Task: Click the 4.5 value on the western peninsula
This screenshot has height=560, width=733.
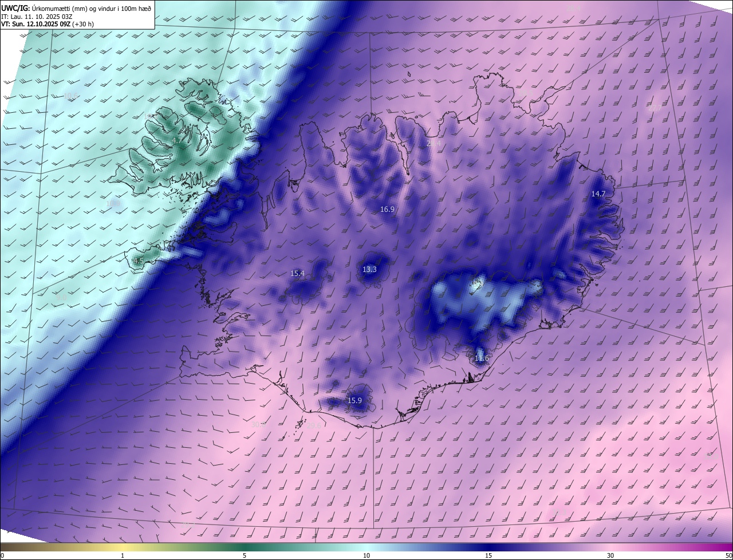Action: 138,261
